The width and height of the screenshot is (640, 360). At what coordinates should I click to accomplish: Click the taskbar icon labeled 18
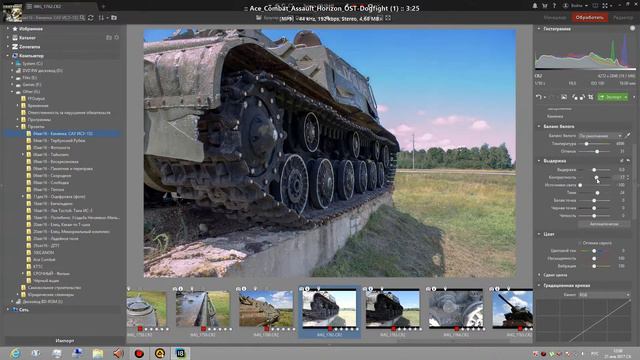click(180, 353)
